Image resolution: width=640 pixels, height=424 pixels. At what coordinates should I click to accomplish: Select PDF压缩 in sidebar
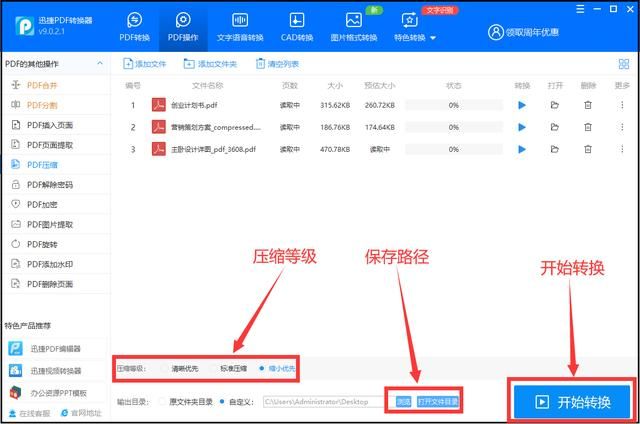(56, 165)
